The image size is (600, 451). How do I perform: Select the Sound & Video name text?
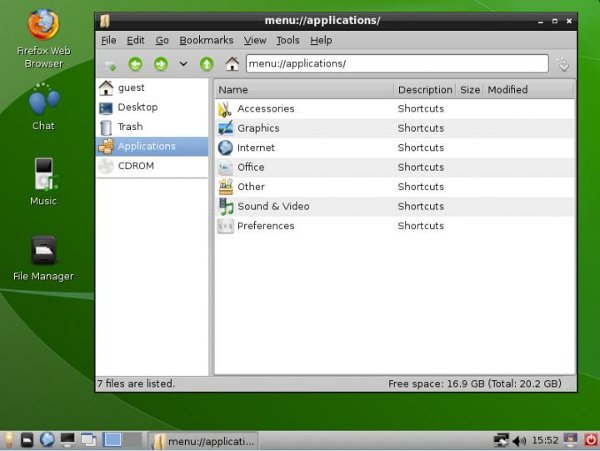tap(273, 206)
